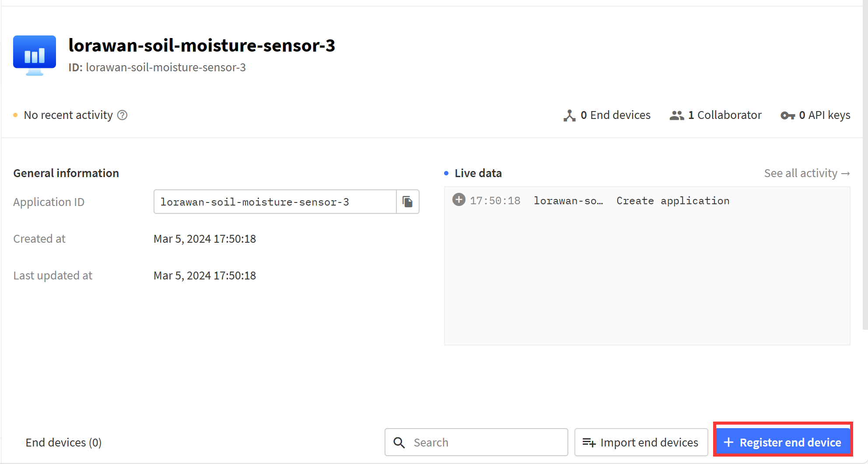Click the Import end devices list icon
Screen dimensions: 868x464
589,443
